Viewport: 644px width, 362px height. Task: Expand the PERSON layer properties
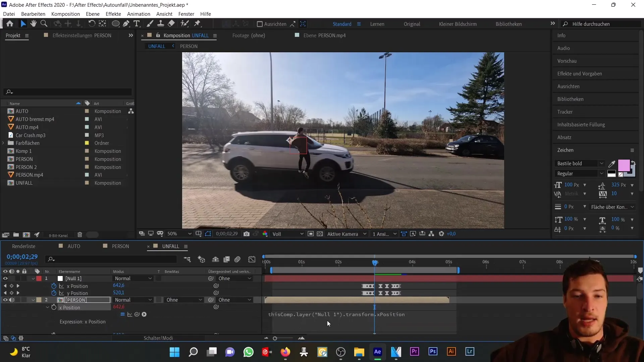(33, 300)
